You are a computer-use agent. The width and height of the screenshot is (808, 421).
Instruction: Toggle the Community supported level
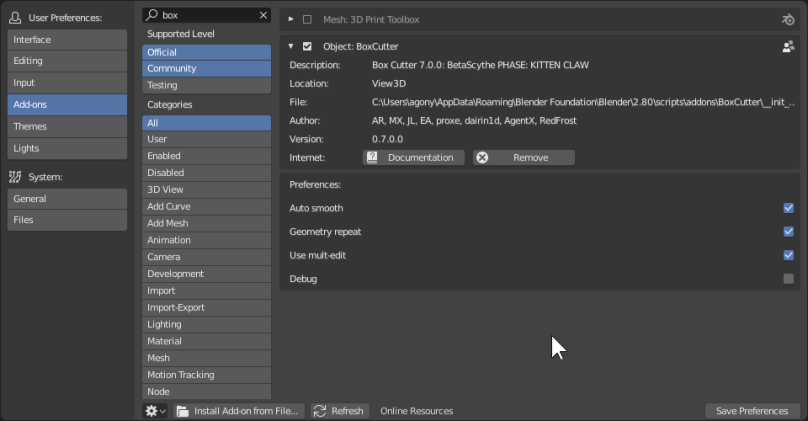(206, 69)
